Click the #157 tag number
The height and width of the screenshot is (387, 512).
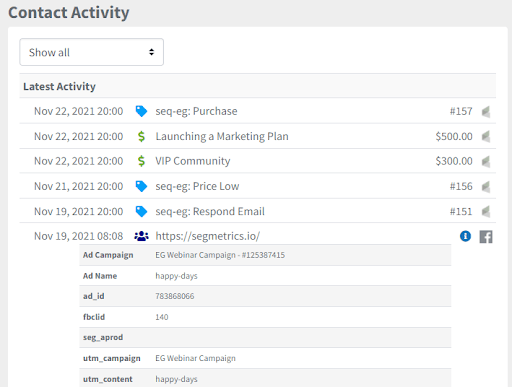click(461, 111)
